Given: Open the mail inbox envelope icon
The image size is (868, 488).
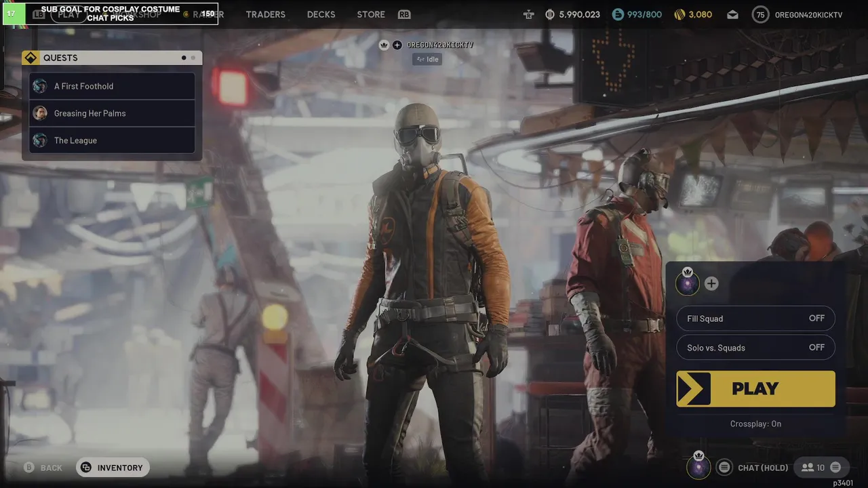Looking at the screenshot, I should pos(733,14).
